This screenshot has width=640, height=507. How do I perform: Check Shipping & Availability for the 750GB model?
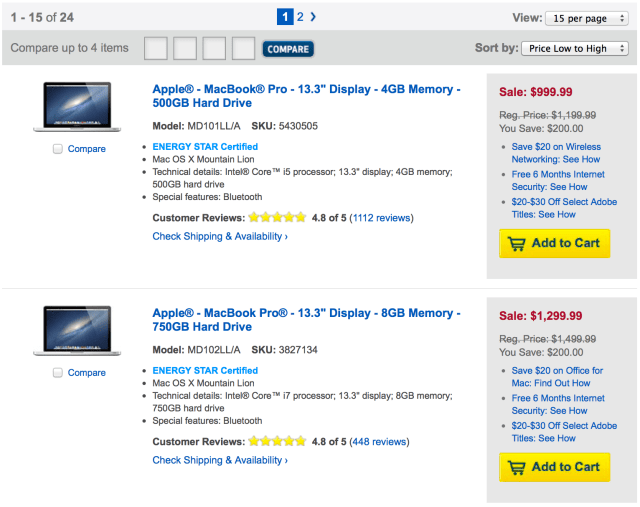tap(220, 460)
